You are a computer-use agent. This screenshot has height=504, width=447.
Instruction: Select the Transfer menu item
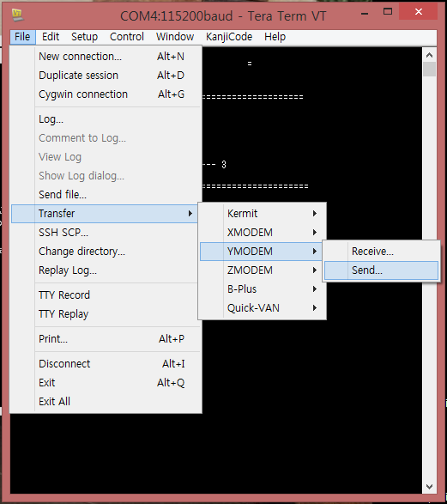106,214
